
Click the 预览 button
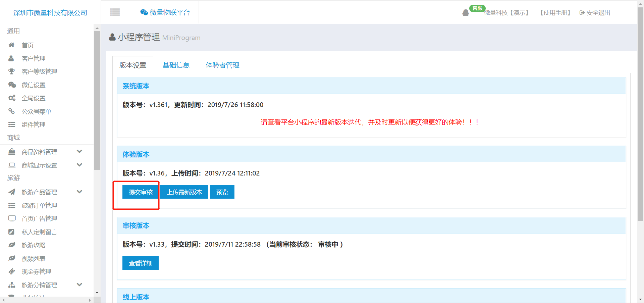tap(222, 192)
